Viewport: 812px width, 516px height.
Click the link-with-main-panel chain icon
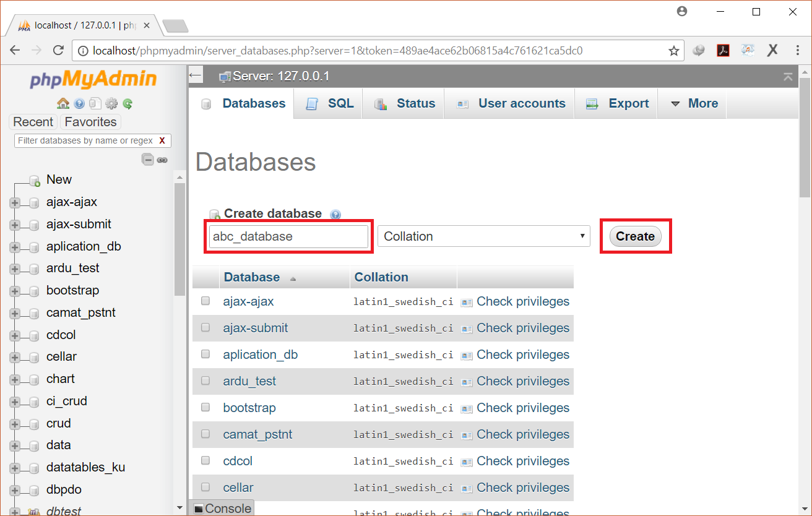tap(163, 160)
